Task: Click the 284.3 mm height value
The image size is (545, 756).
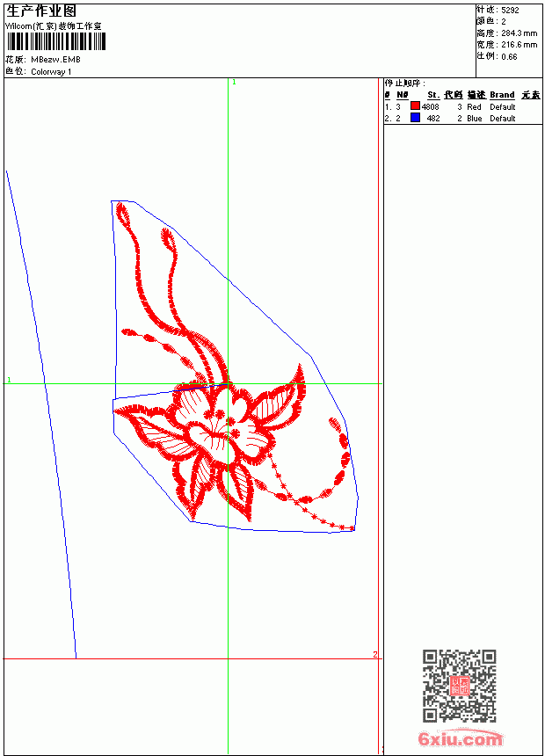Action: pos(519,33)
